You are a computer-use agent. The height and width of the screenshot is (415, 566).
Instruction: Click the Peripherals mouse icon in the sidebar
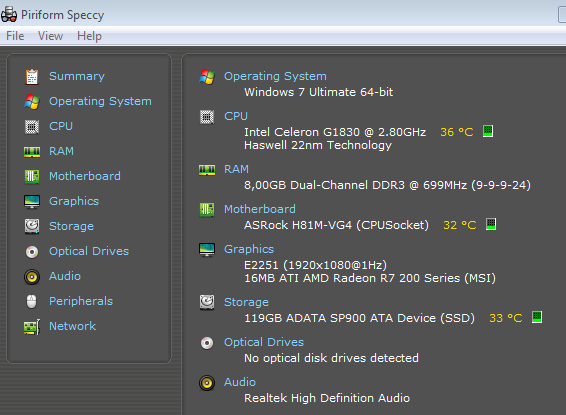coord(32,301)
